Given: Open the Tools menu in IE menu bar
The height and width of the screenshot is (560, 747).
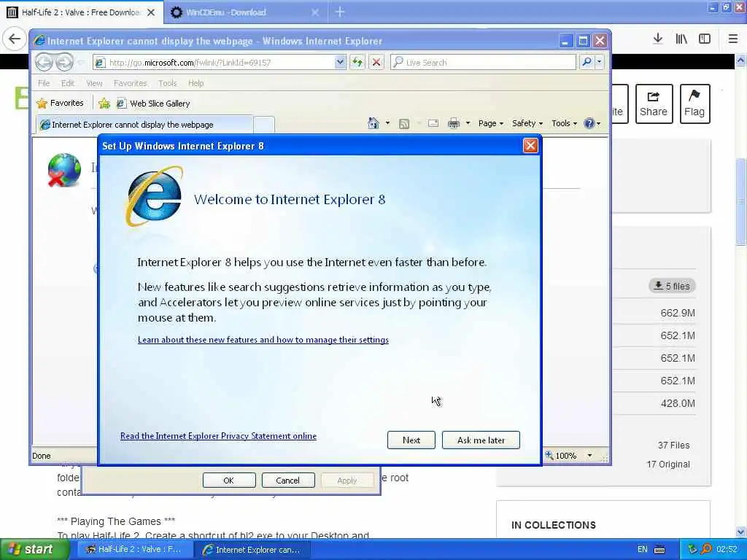Looking at the screenshot, I should point(167,83).
